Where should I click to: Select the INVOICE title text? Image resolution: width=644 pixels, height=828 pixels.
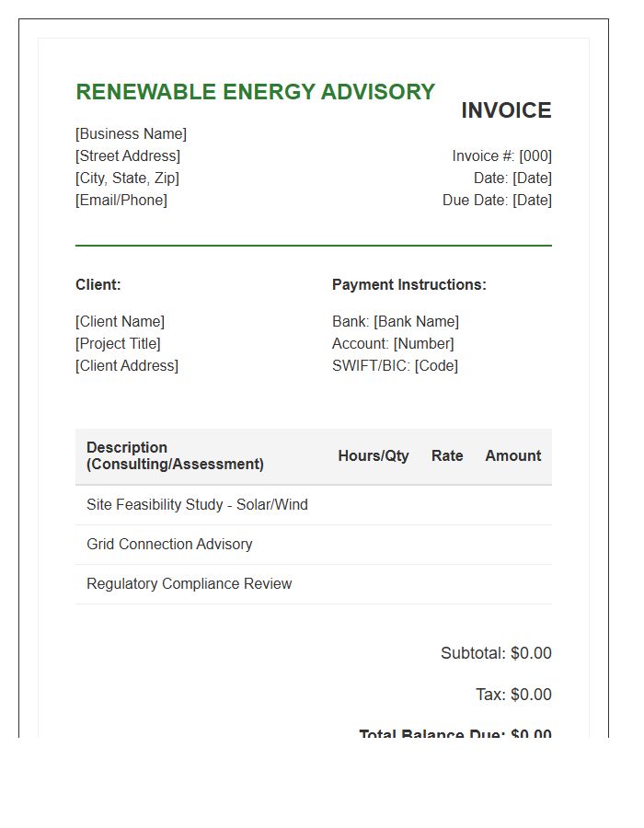pos(506,110)
